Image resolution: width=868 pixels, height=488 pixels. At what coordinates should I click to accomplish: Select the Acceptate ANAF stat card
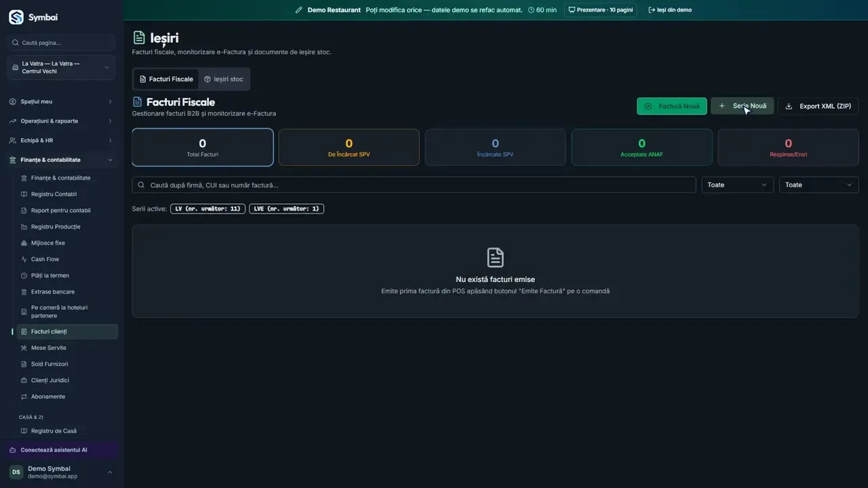642,148
